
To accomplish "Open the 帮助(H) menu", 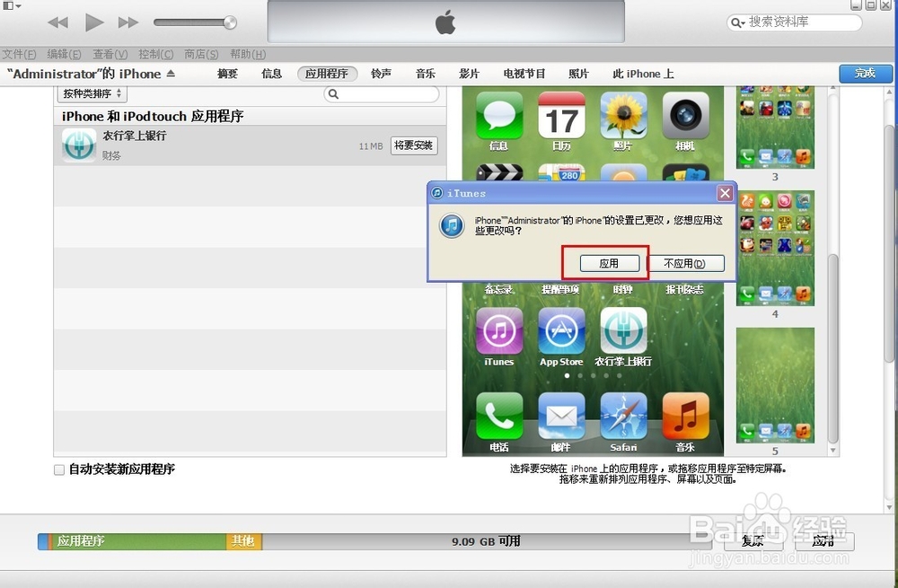I will 248,55.
